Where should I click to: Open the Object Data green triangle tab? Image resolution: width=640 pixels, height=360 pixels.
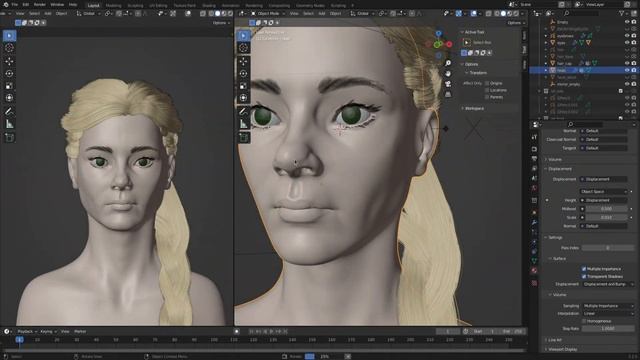pos(534,261)
